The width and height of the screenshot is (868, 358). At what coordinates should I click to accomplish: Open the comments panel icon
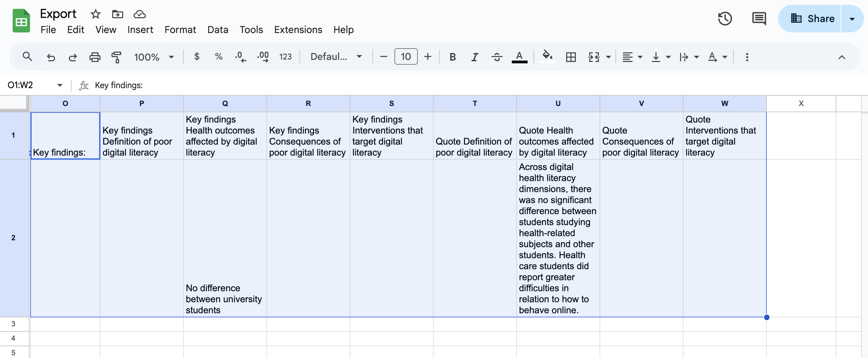[759, 19]
